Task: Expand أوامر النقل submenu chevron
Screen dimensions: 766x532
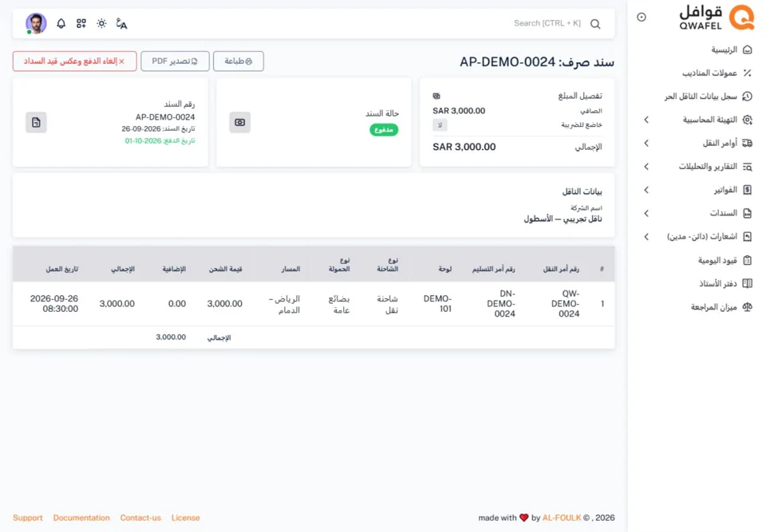Action: pyautogui.click(x=646, y=143)
